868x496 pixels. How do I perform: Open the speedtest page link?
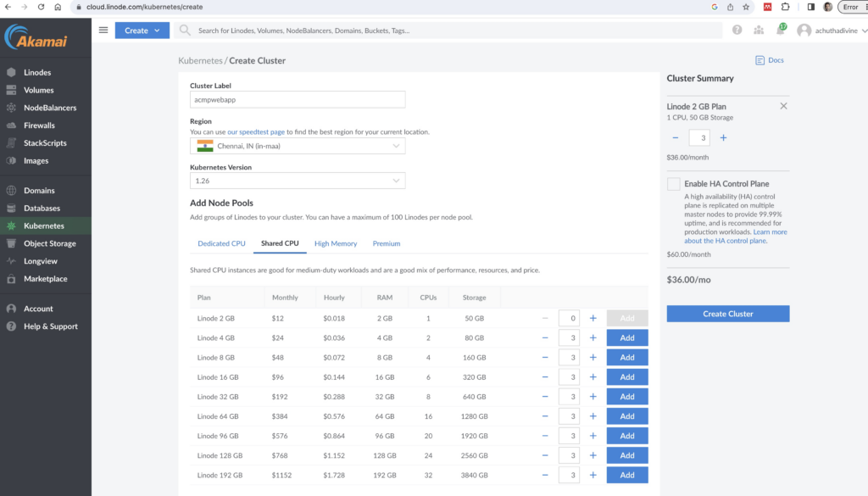click(256, 131)
